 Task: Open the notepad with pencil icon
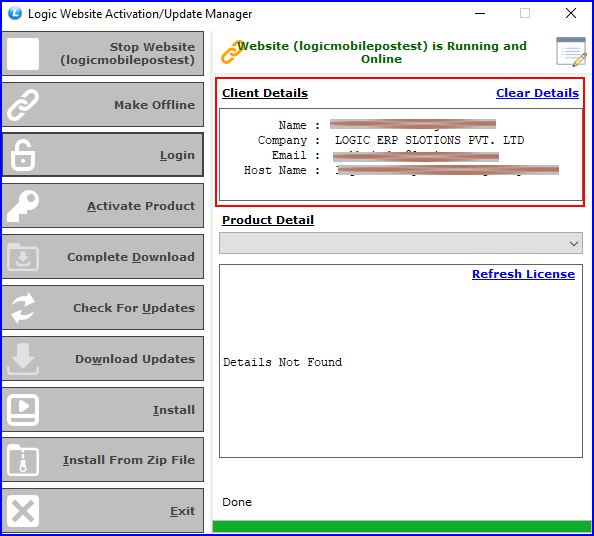pyautogui.click(x=571, y=52)
